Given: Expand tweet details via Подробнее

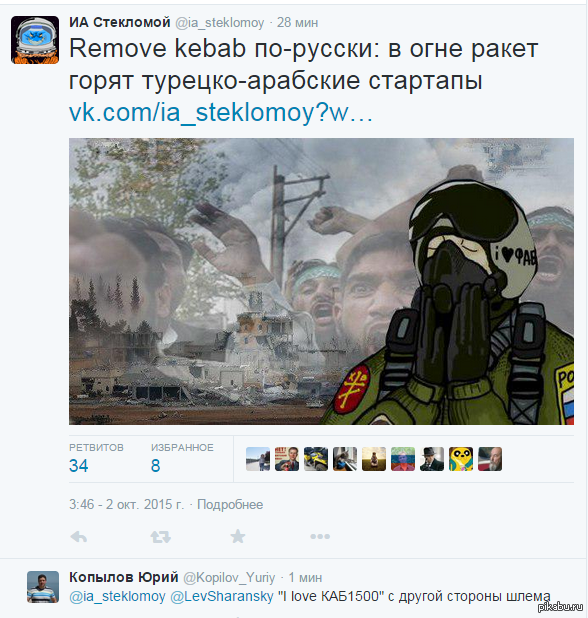Looking at the screenshot, I should coord(230,504).
